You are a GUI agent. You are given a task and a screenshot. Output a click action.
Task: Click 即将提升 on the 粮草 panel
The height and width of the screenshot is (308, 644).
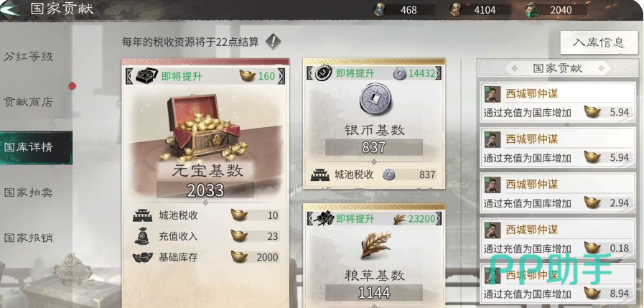coord(355,219)
